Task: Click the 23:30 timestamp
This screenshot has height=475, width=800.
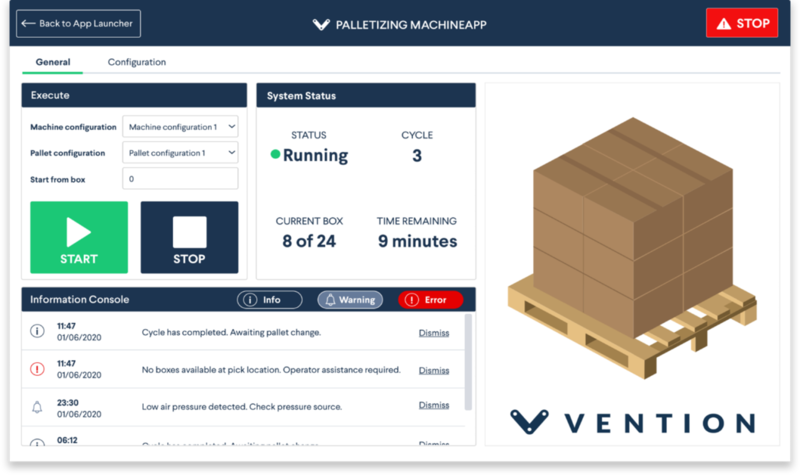Action: tap(68, 403)
